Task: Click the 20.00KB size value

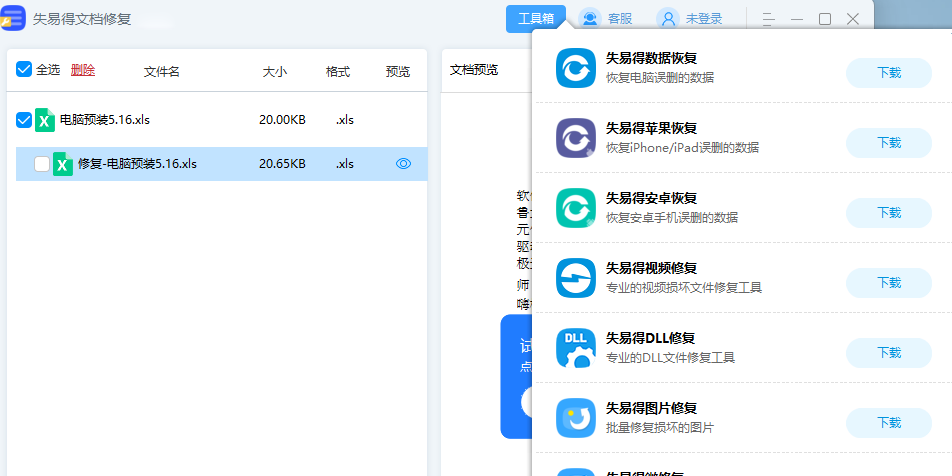Action: click(x=282, y=120)
